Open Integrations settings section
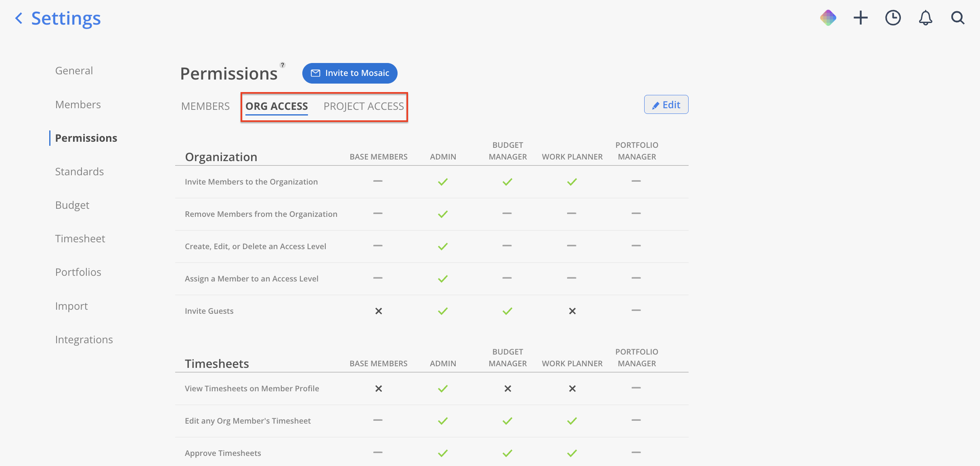This screenshot has width=980, height=466. click(84, 340)
